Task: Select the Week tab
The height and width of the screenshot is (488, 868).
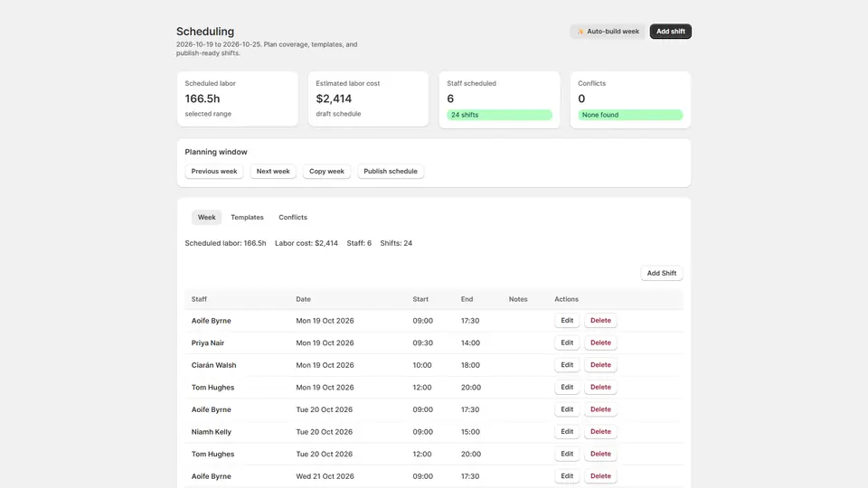Action: [x=206, y=218]
